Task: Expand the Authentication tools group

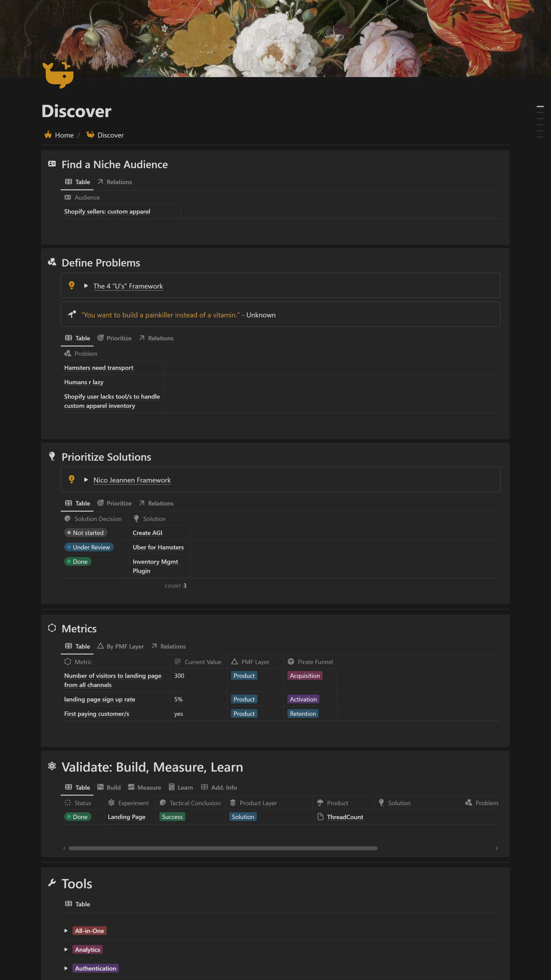Action: 66,968
